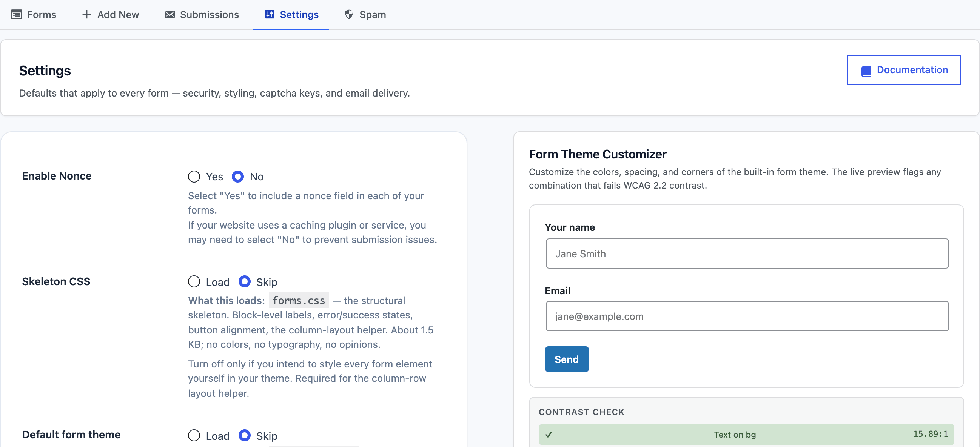Click the Default form theme label
Image resolution: width=980 pixels, height=447 pixels.
[x=71, y=435]
